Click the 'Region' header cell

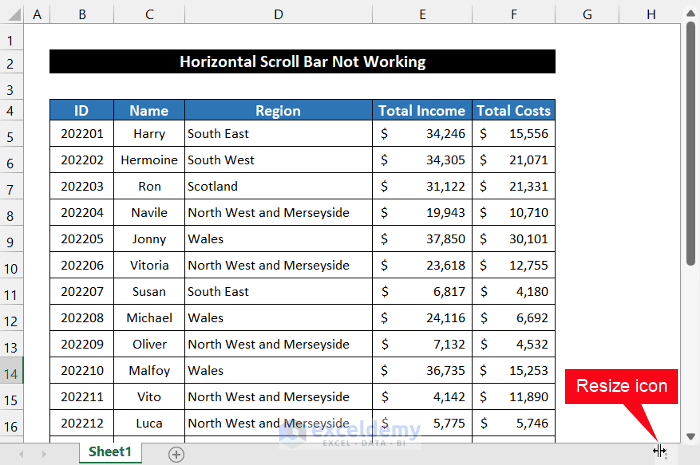278,111
